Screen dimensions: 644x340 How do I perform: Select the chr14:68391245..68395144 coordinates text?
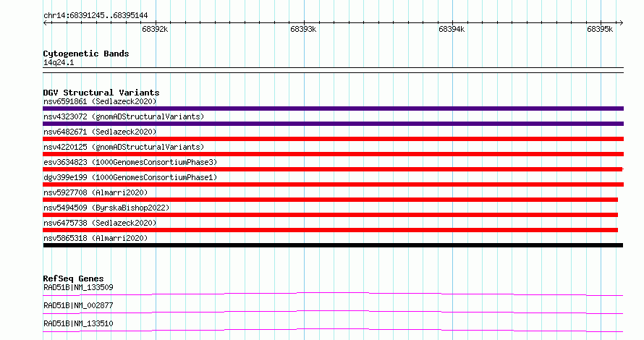click(96, 16)
